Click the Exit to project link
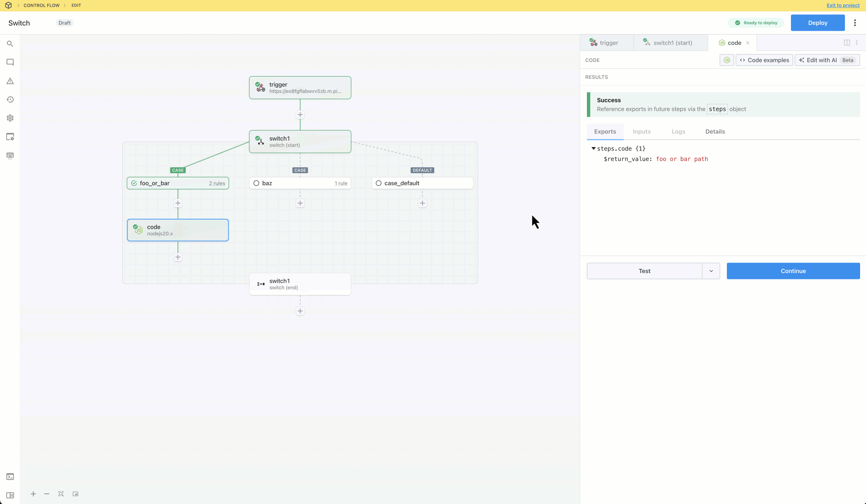 843,5
